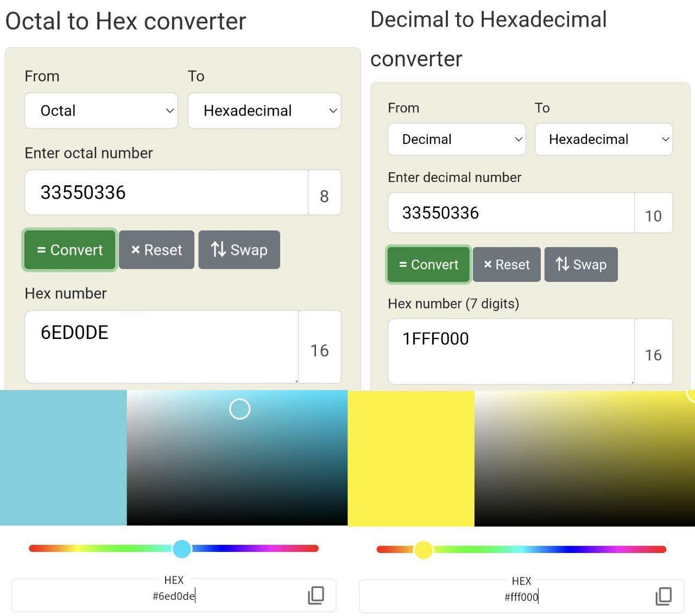This screenshot has width=695, height=616.
Task: Click the yellow color preview swatch
Action: [411, 458]
